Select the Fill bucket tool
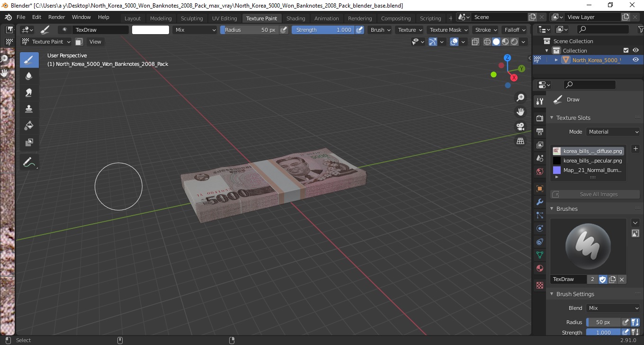644x345 pixels. pos(29,126)
